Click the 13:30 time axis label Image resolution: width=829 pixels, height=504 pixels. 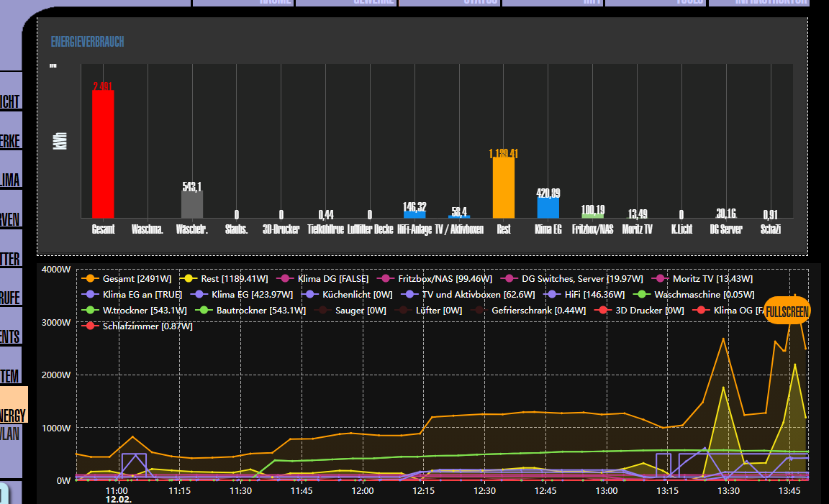coord(728,491)
